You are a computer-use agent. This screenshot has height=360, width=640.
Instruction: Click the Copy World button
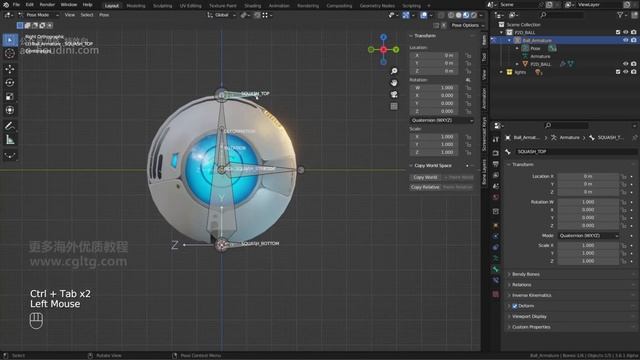click(x=425, y=178)
